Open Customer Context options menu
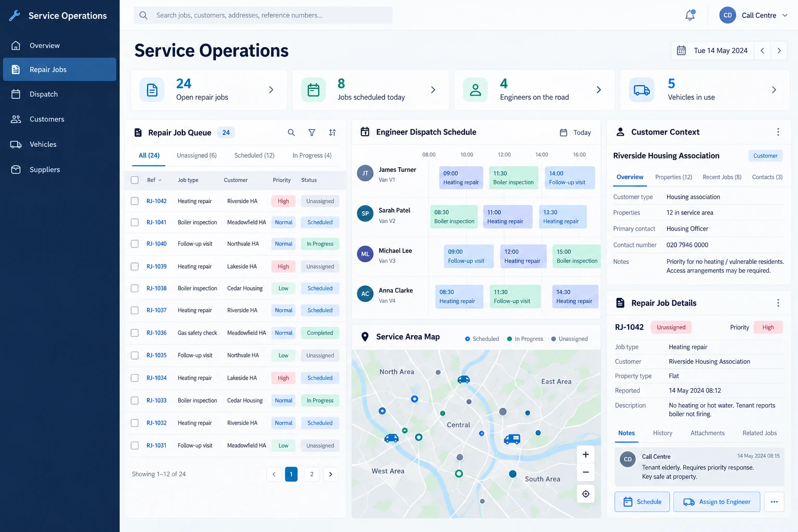The height and width of the screenshot is (532, 798). [778, 132]
